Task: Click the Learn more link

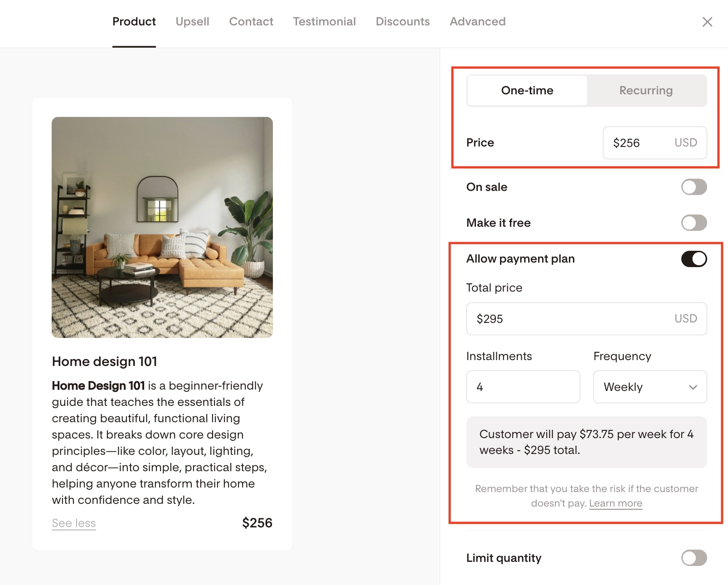Action: pos(616,503)
